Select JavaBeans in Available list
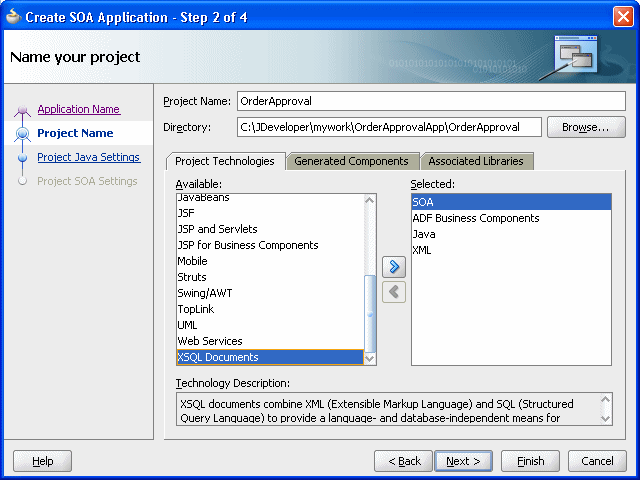The width and height of the screenshot is (640, 480). [270, 199]
